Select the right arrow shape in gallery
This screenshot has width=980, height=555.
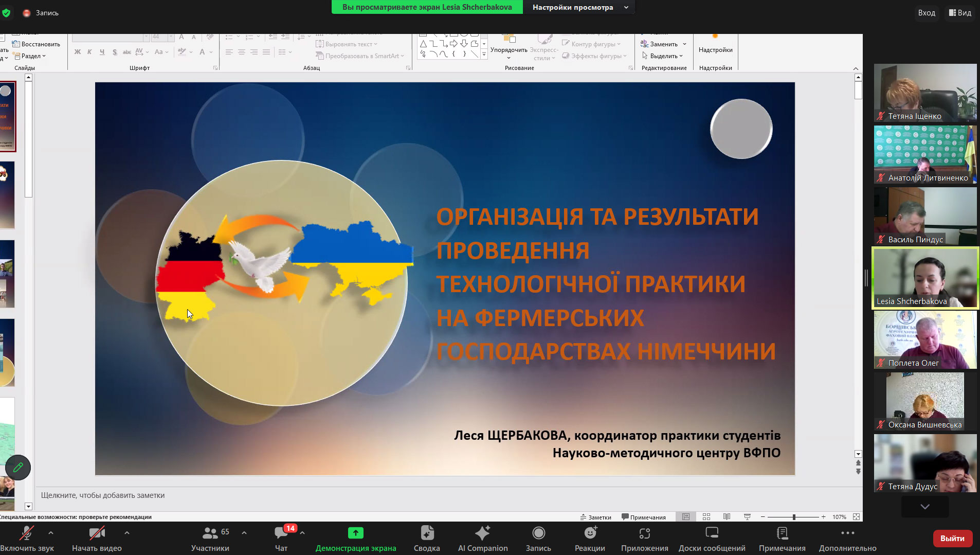[x=453, y=44]
